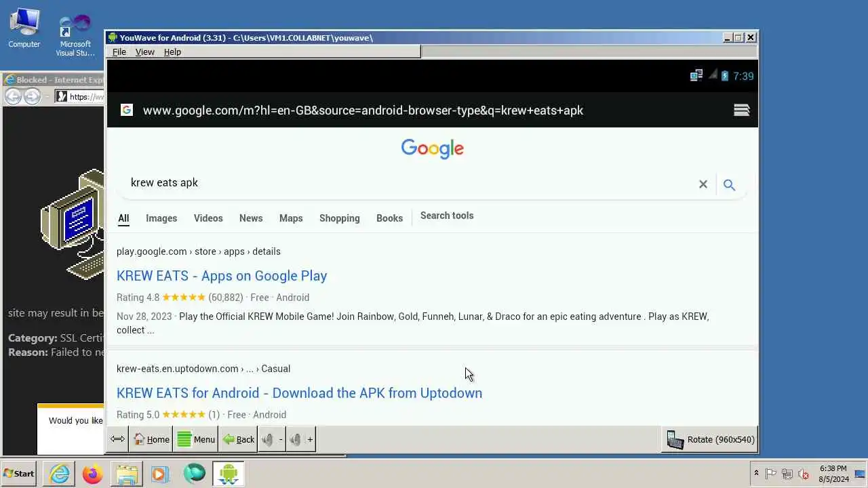Click the Android battery status icon

click(724, 76)
